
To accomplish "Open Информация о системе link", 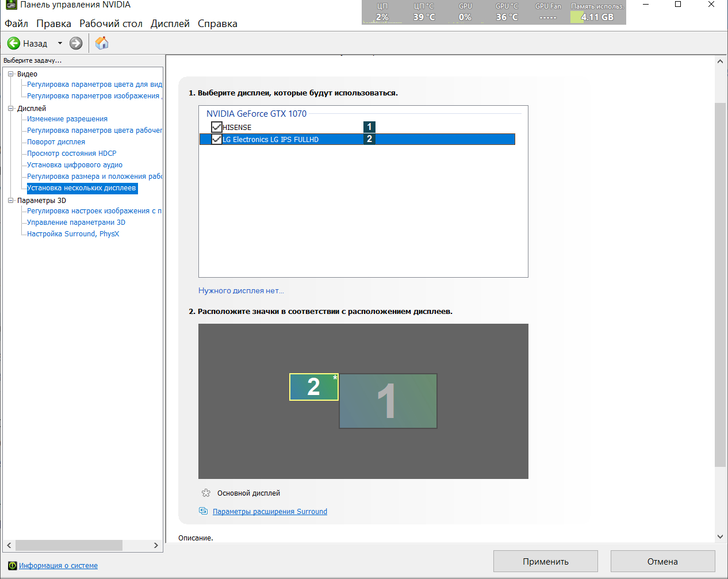I will (x=58, y=566).
